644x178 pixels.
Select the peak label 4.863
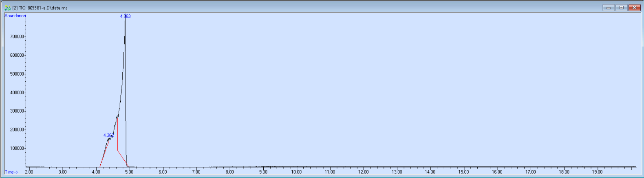pos(125,16)
